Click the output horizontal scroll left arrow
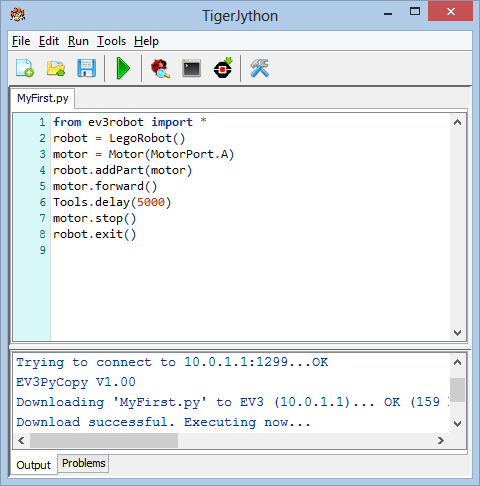 point(21,441)
